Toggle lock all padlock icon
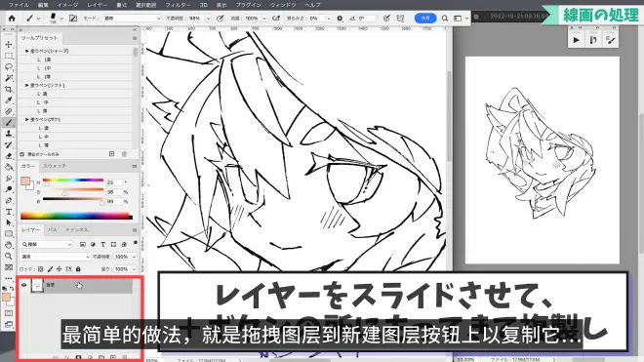Image resolution: width=644 pixels, height=362 pixels. click(x=78, y=269)
